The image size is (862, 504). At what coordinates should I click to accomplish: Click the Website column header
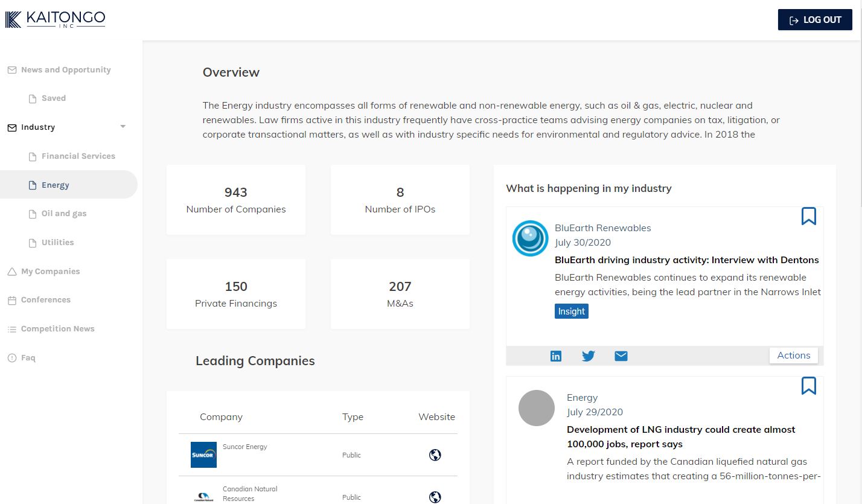coord(437,417)
